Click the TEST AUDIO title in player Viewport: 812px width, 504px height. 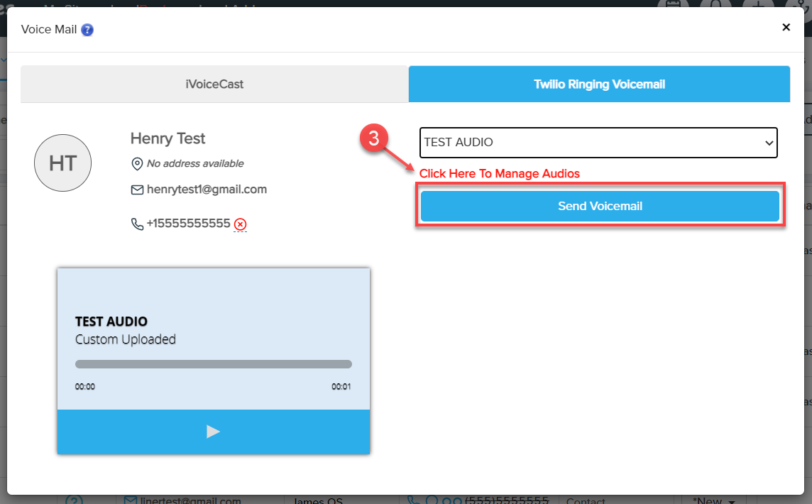[111, 322]
